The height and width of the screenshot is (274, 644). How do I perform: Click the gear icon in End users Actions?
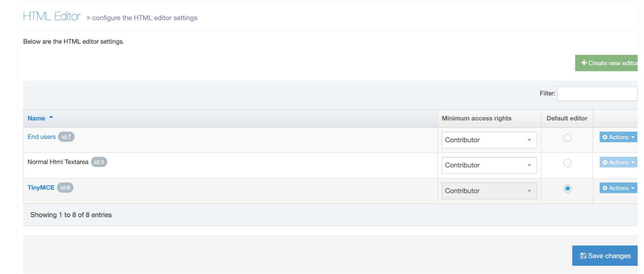605,137
